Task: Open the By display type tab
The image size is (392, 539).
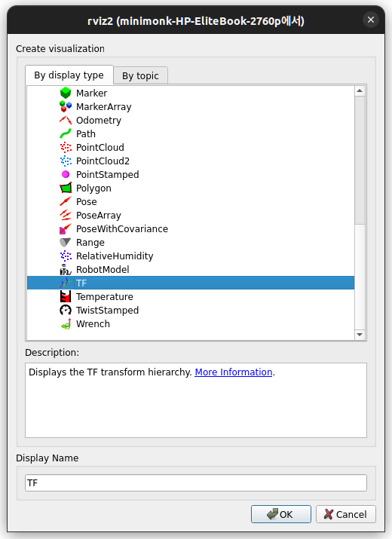Action: tap(69, 75)
